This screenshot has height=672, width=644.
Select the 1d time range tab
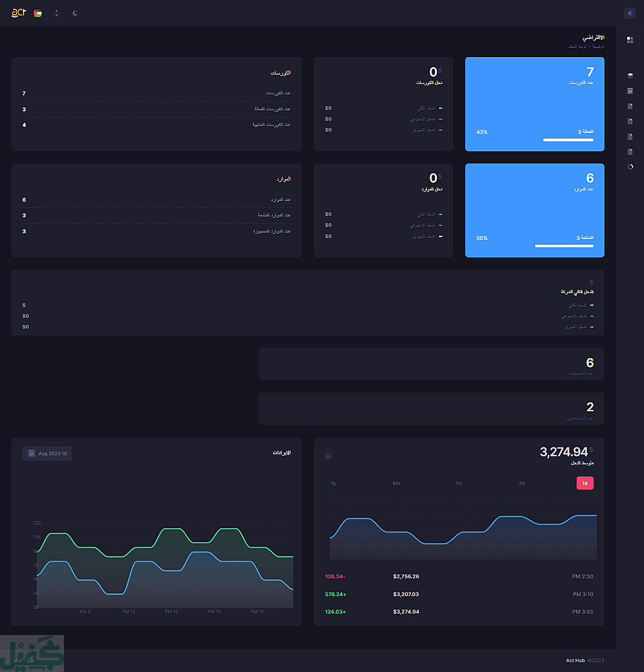pyautogui.click(x=585, y=483)
